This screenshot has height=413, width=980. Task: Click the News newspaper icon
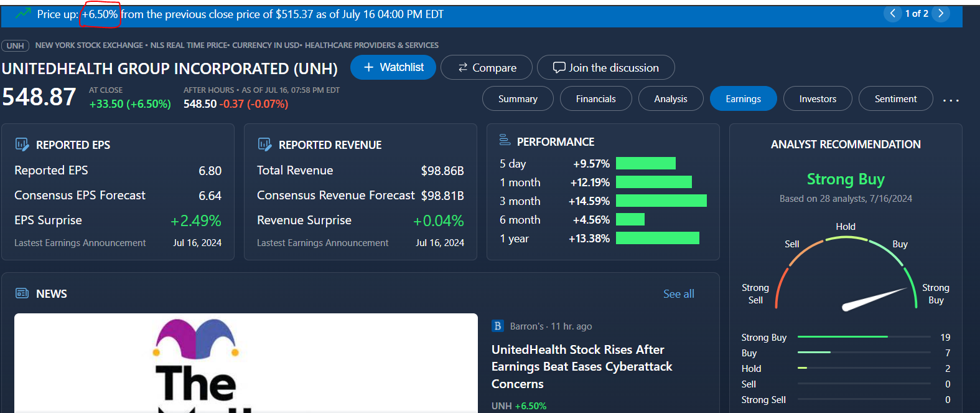coord(22,293)
